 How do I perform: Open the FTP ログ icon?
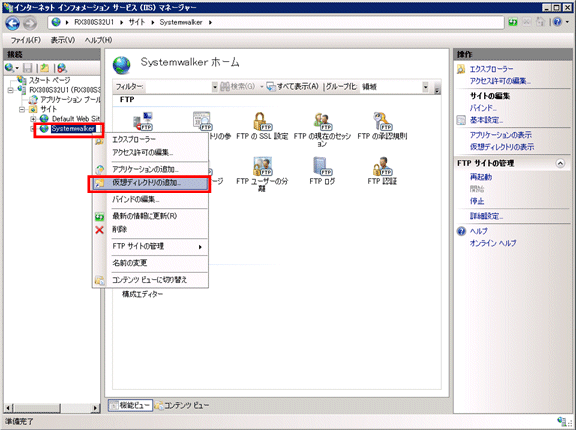(x=322, y=166)
